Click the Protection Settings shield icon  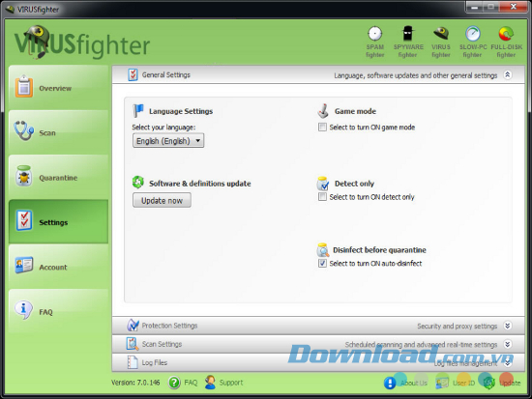[133, 326]
